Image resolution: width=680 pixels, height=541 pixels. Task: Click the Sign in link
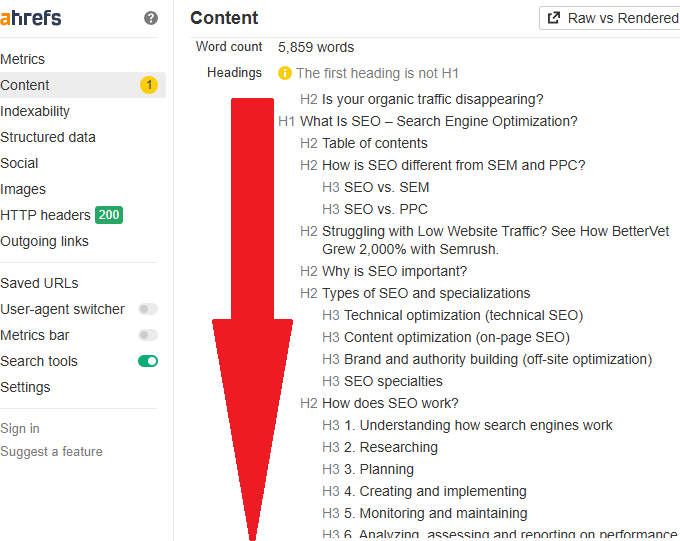click(20, 429)
